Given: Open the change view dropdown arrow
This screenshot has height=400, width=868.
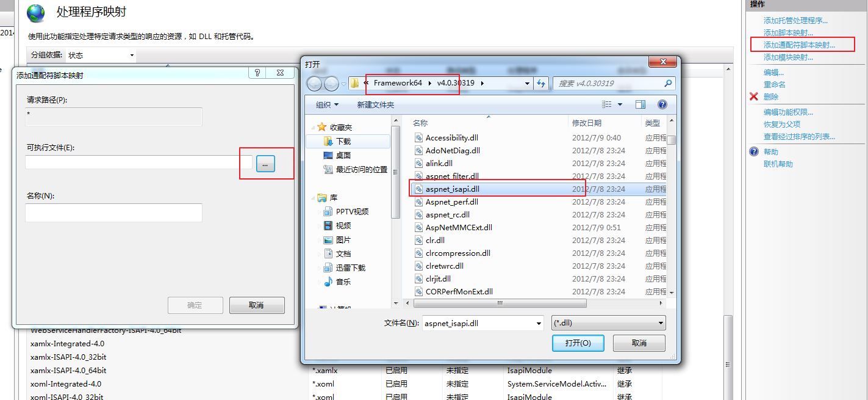Looking at the screenshot, I should [620, 104].
